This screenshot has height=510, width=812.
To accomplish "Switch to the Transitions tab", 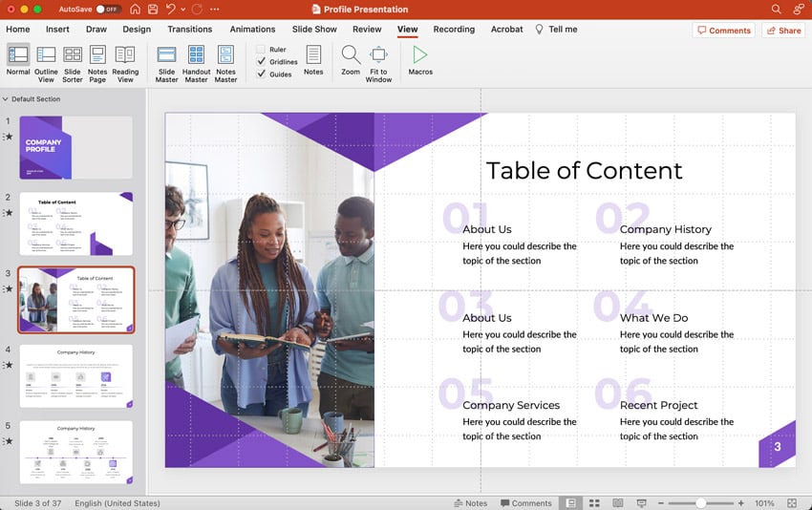I will 189,30.
